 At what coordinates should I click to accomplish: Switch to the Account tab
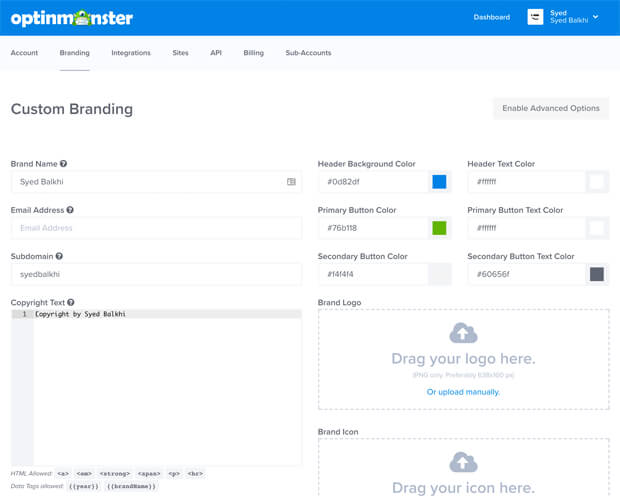(x=24, y=53)
